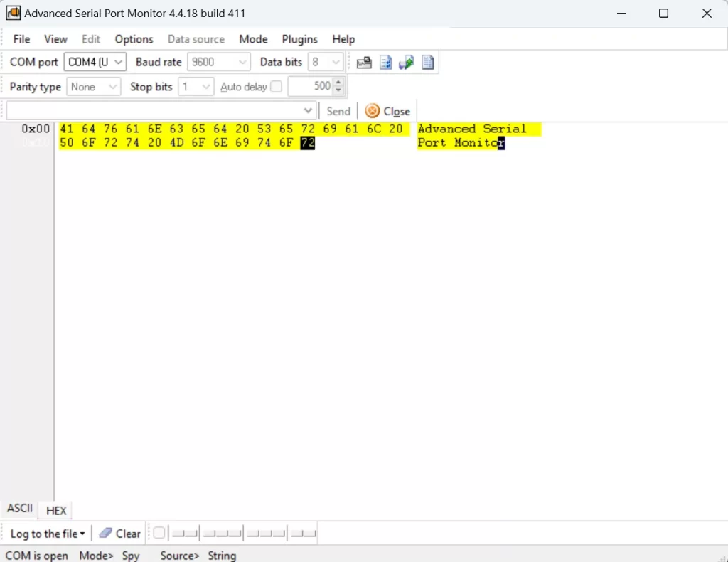The height and width of the screenshot is (562, 728).
Task: Click the Send button
Action: tap(338, 111)
